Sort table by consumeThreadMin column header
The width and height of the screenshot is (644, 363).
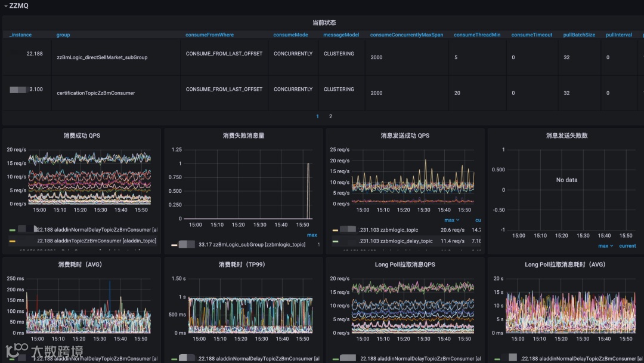[477, 35]
